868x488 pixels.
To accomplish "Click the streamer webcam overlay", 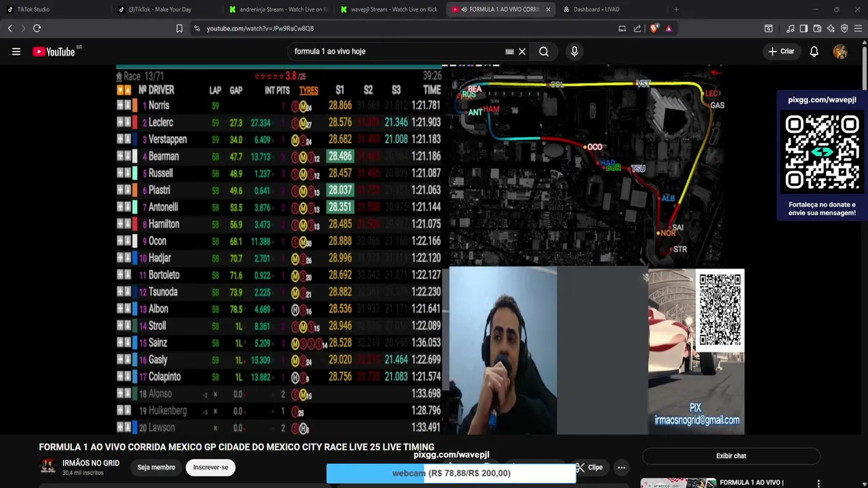I will pyautogui.click(x=503, y=350).
